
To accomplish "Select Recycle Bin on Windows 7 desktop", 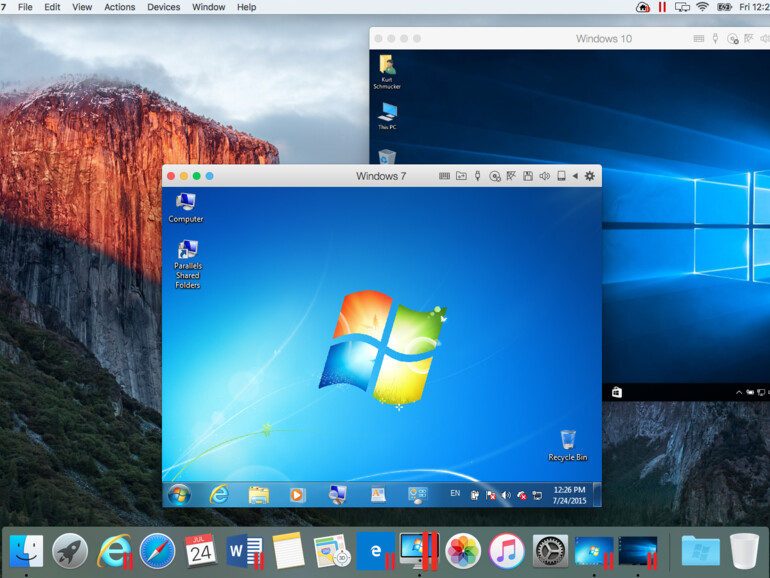I will 568,446.
